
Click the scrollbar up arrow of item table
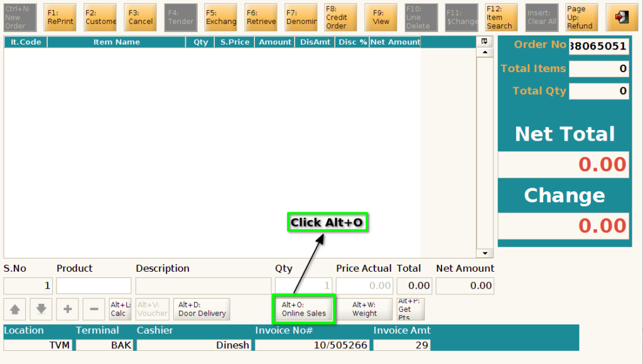pos(485,53)
